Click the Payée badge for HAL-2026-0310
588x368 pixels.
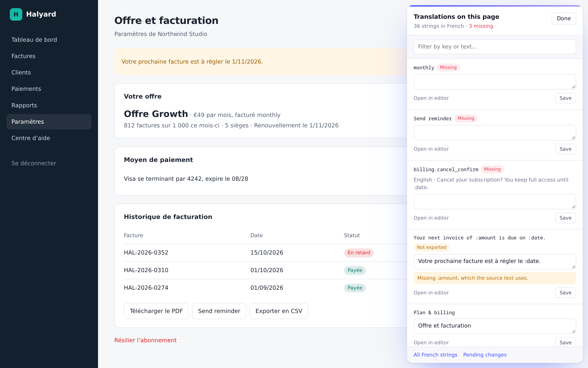tap(355, 270)
